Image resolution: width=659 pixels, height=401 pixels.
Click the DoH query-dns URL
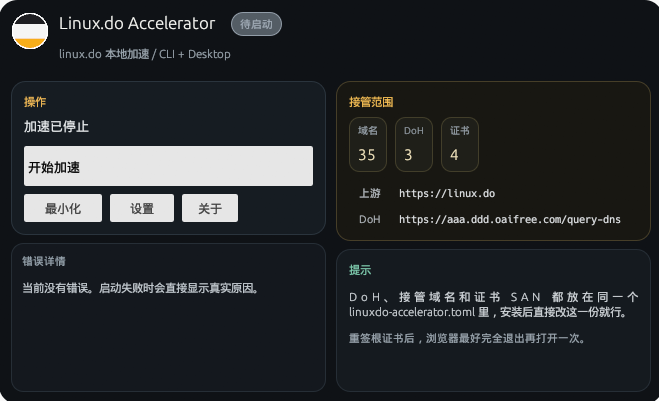510,219
